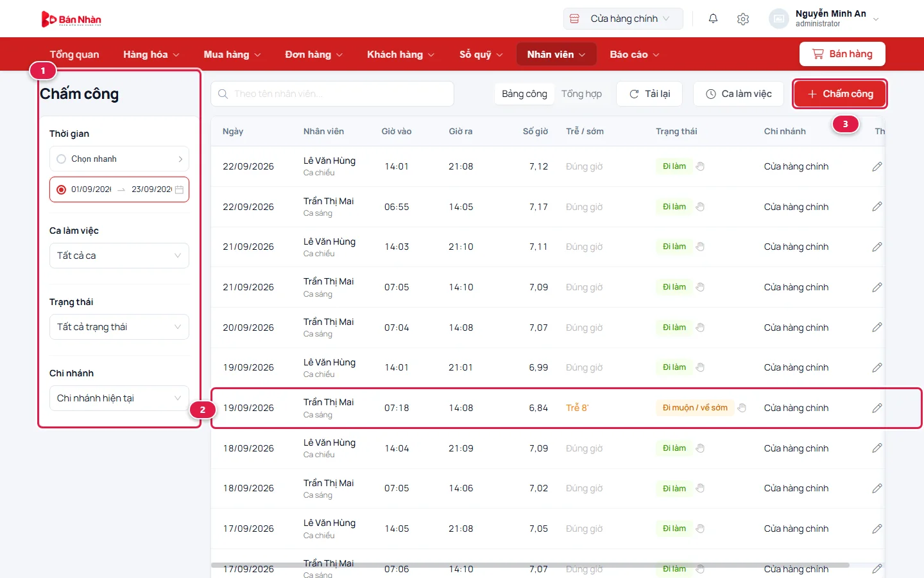Viewport: 924px width, 578px height.
Task: Expand the Nguyễn Minh An account menu
Action: 876,19
